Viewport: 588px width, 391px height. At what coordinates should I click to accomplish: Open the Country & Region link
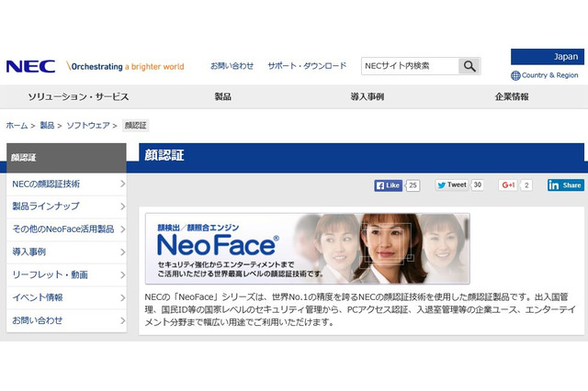(549, 75)
